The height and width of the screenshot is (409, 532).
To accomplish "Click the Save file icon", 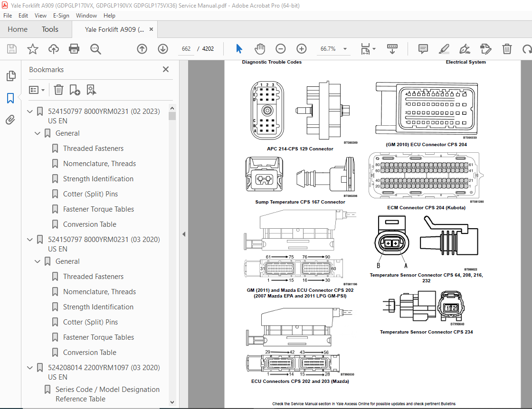I will [x=12, y=49].
